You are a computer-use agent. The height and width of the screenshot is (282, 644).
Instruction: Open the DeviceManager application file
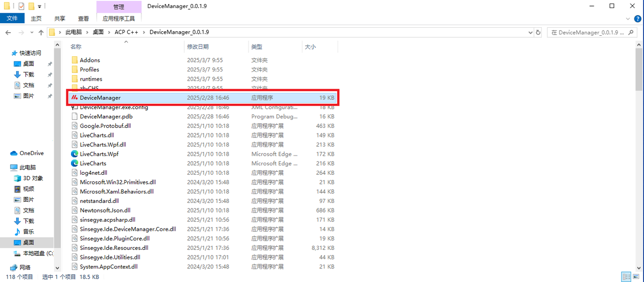point(202,98)
